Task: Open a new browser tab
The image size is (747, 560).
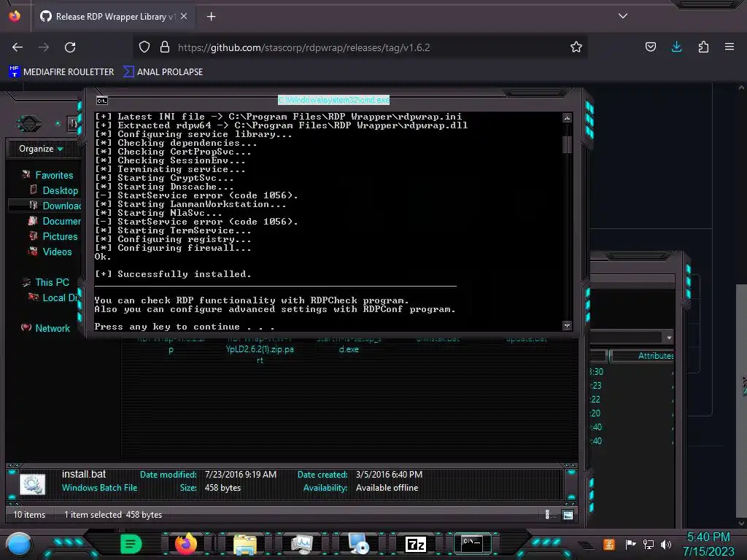Action: click(211, 17)
